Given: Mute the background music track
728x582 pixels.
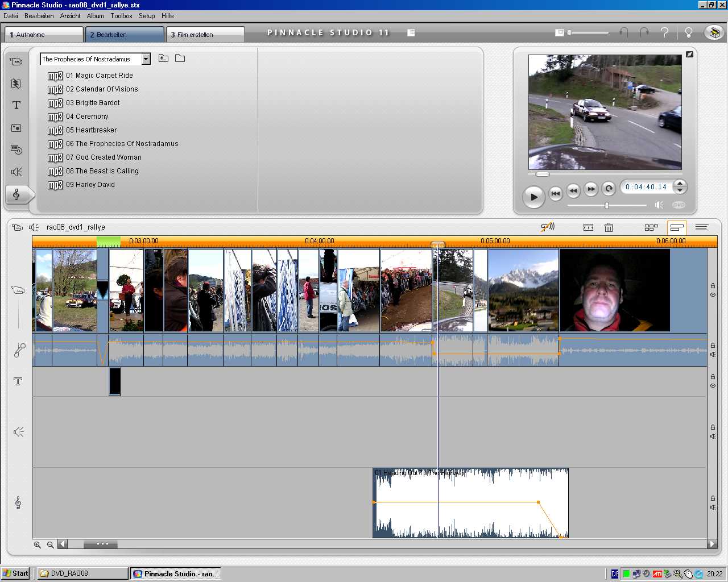Looking at the screenshot, I should coord(713,507).
